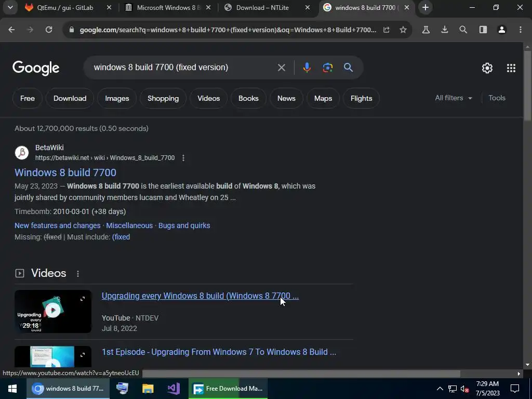Select the Shopping filter chip
532x399 pixels.
click(163, 98)
